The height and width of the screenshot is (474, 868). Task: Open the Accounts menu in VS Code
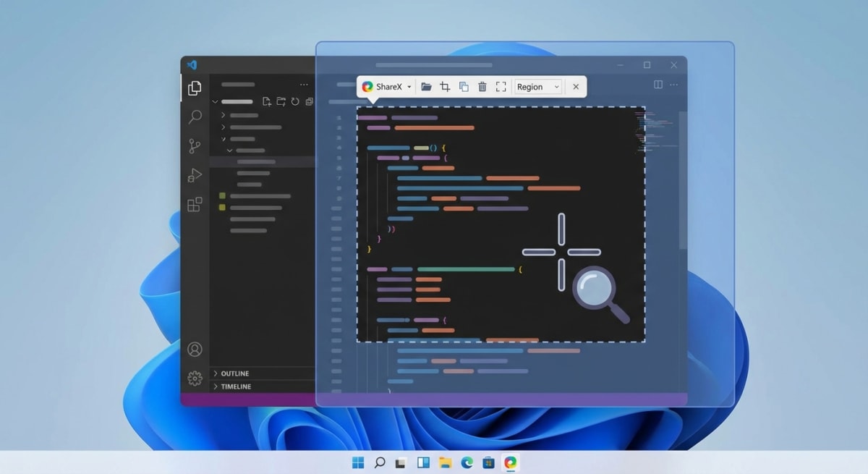(x=193, y=348)
